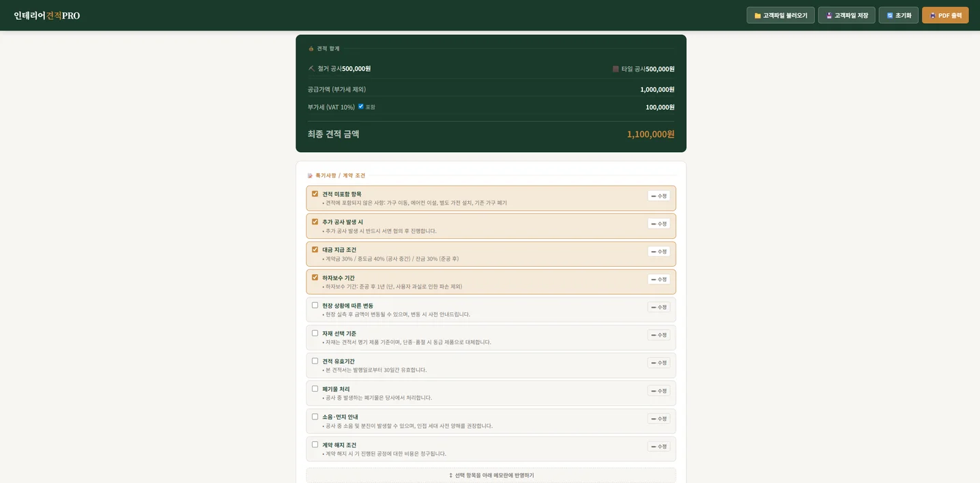Click the 100,000원 VAT value

point(660,107)
